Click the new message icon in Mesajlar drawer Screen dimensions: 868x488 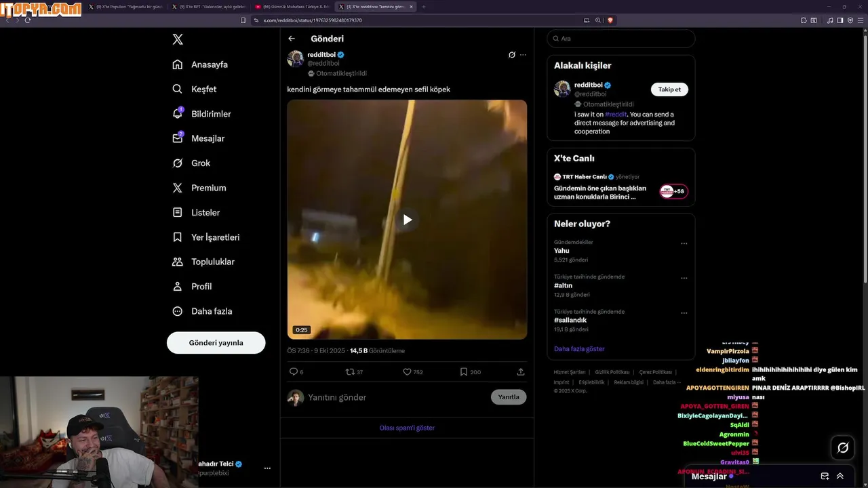coord(825,476)
